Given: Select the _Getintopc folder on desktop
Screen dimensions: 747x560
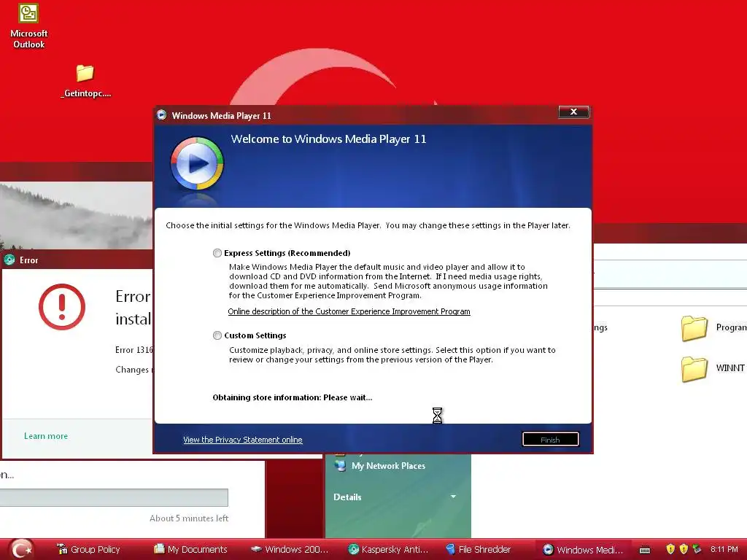Looking at the screenshot, I should coord(85,81).
